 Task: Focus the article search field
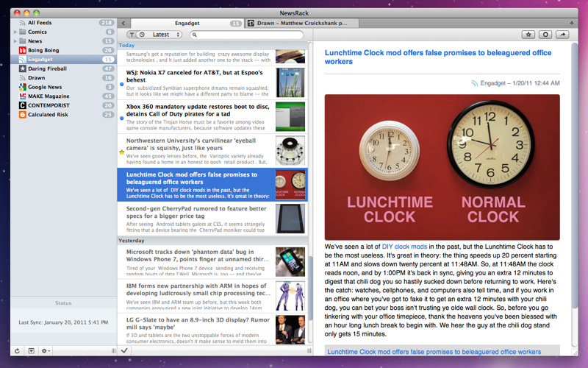pyautogui.click(x=246, y=35)
